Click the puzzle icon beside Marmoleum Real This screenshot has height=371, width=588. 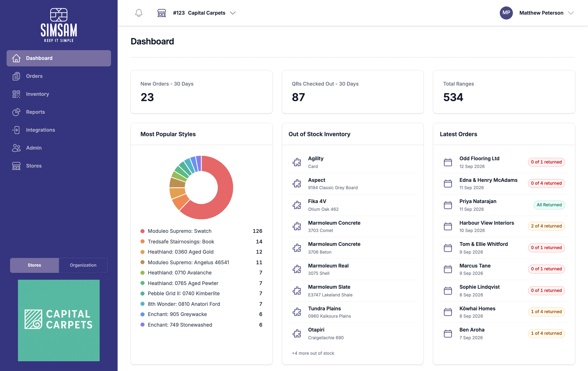click(x=297, y=269)
